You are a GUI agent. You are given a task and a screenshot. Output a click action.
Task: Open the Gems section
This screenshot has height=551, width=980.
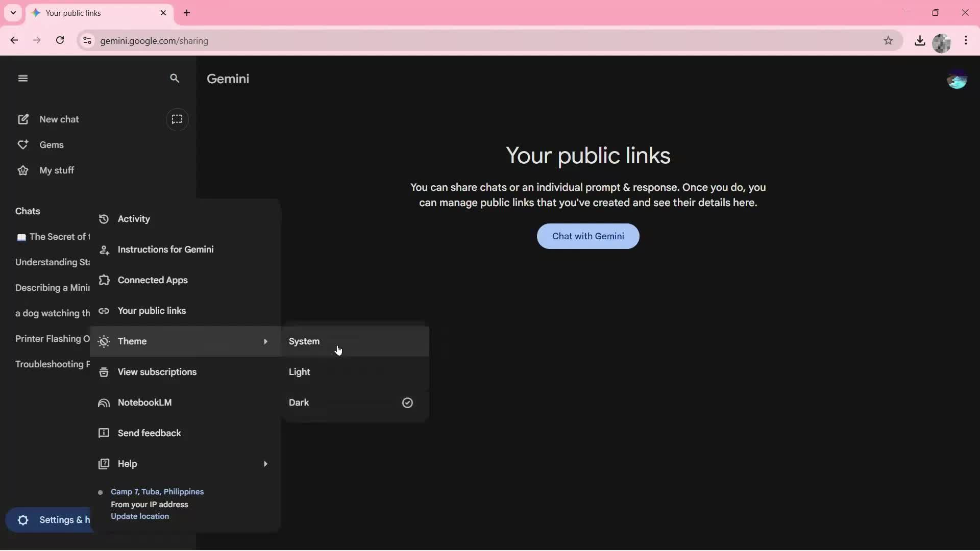click(x=52, y=144)
